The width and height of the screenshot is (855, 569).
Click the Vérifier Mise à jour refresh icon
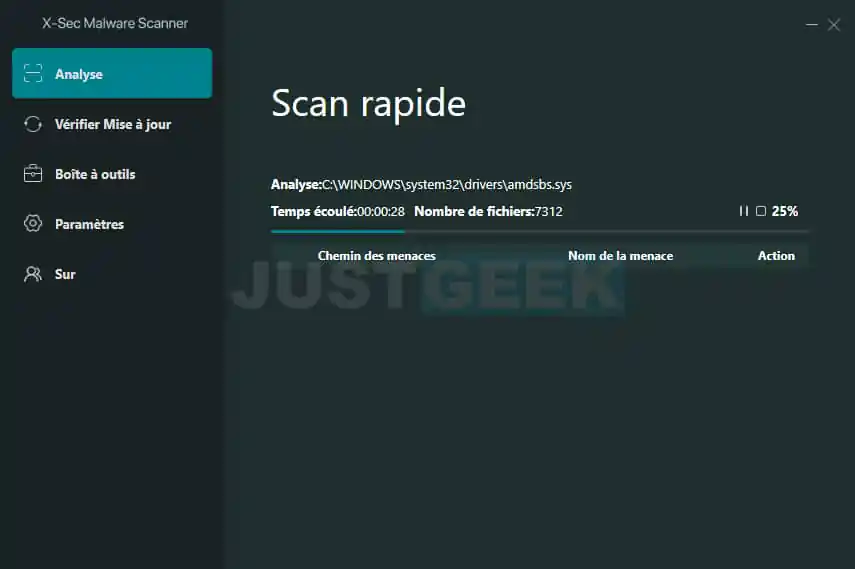pyautogui.click(x=33, y=124)
